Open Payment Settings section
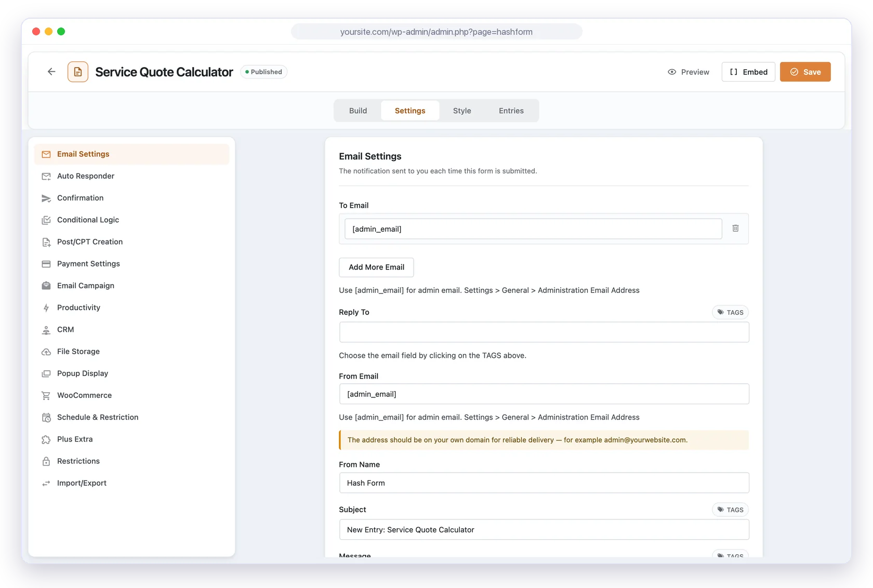 (131, 264)
